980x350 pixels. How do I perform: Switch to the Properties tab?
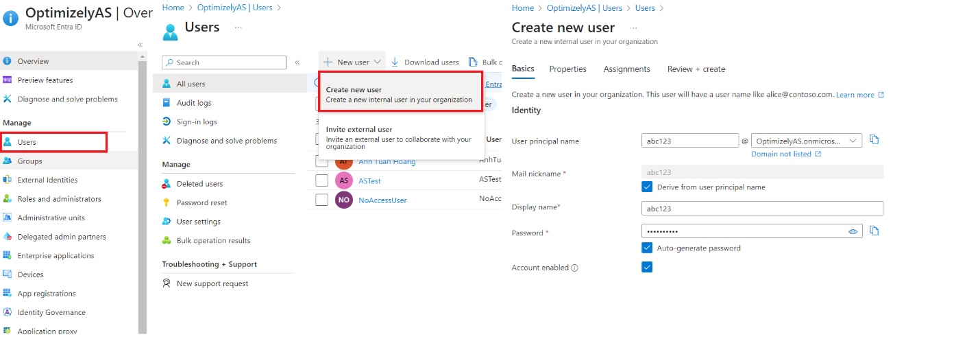568,69
